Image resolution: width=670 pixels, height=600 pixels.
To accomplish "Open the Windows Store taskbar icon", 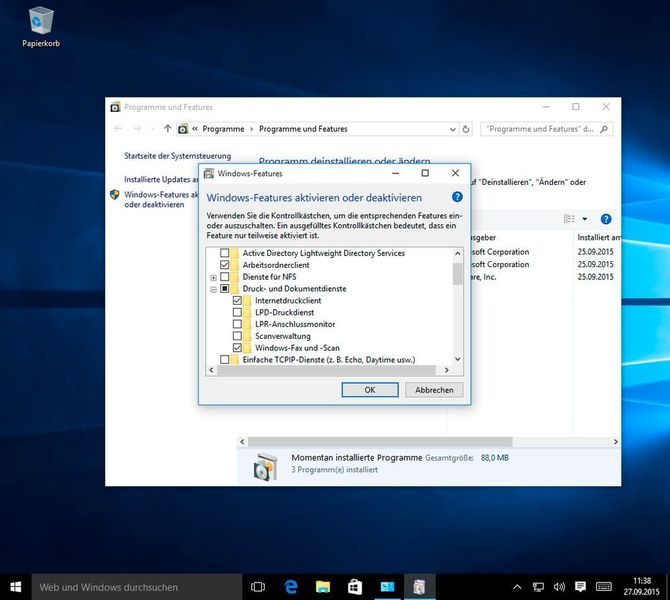I will click(x=355, y=587).
